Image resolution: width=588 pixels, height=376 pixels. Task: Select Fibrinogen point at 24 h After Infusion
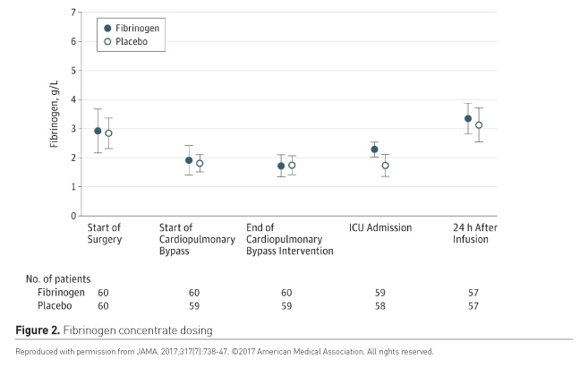click(467, 118)
